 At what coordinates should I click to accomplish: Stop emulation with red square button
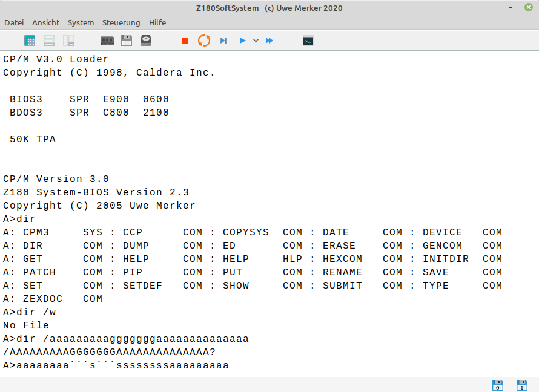pos(185,41)
